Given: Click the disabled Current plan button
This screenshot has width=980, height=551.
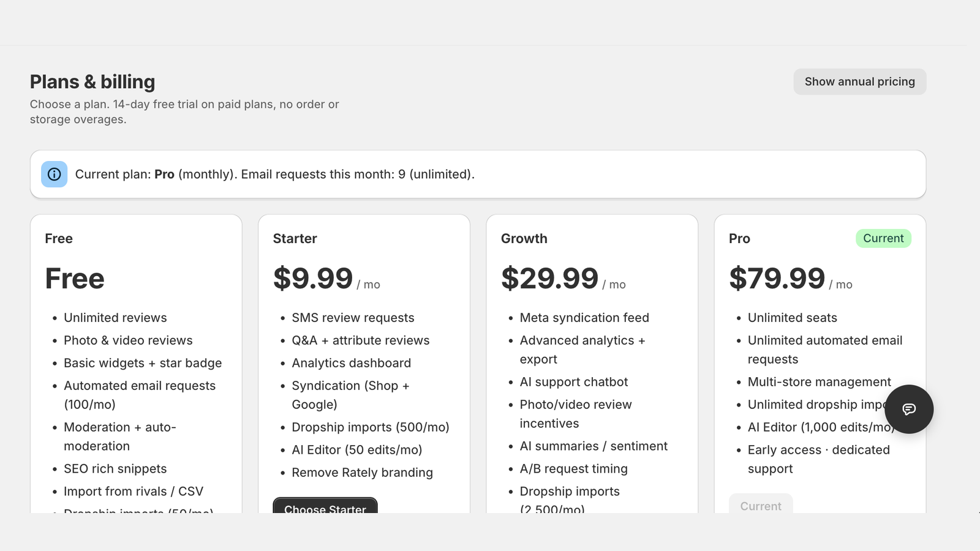Looking at the screenshot, I should pyautogui.click(x=761, y=504).
